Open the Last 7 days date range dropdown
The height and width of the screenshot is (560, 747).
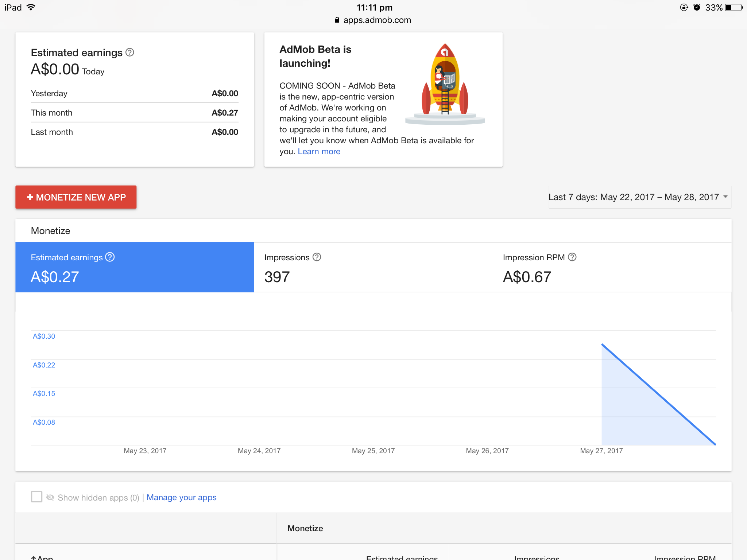tap(634, 197)
